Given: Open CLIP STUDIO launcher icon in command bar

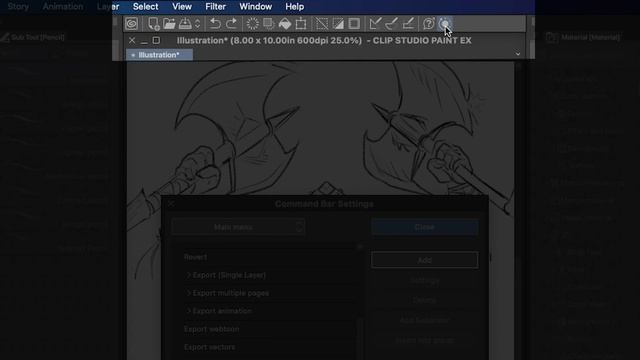Looking at the screenshot, I should pyautogui.click(x=131, y=24).
